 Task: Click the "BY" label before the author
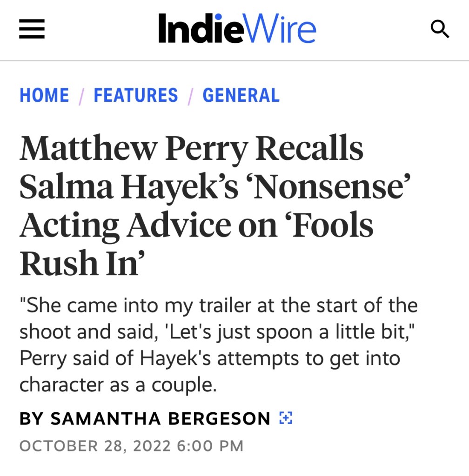tap(31, 418)
